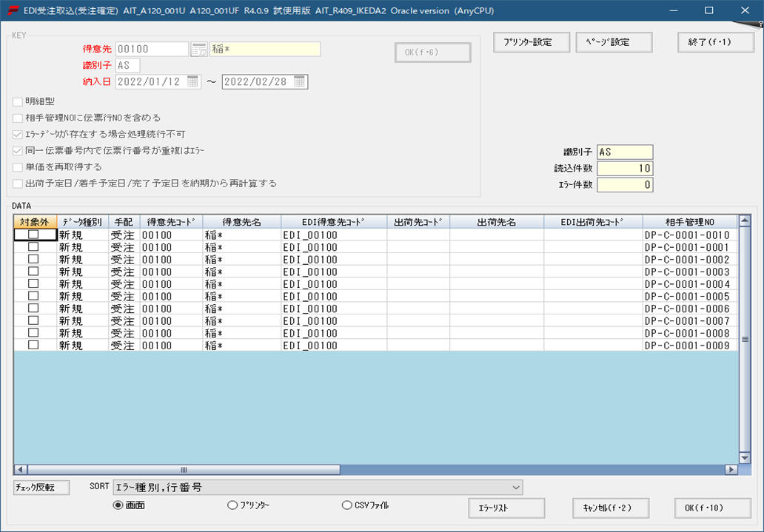Check 対象外 box for row DP-C-0001-0002
Image resolution: width=764 pixels, height=532 pixels.
33,259
